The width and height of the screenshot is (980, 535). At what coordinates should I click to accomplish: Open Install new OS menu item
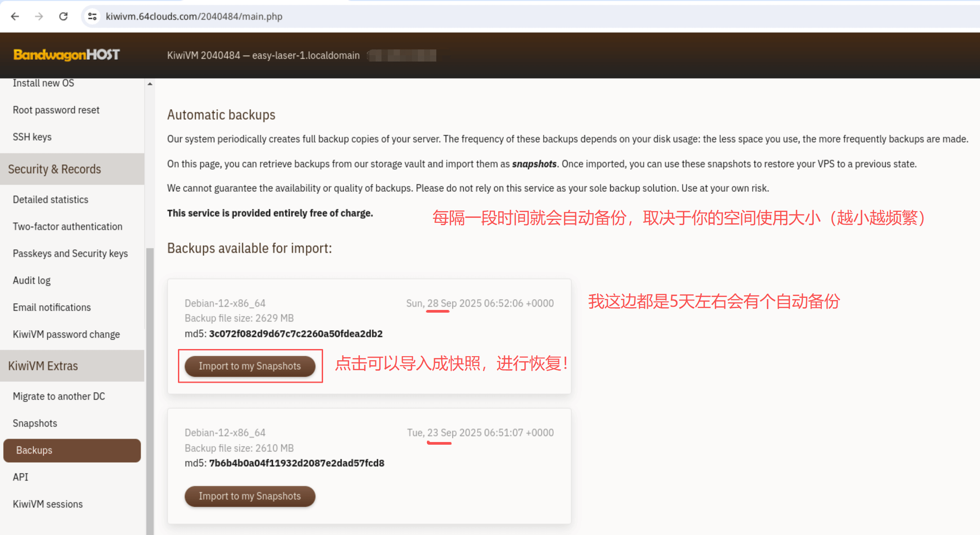(x=44, y=83)
